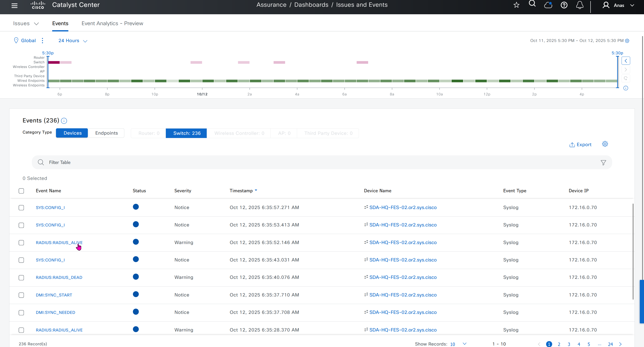Open the search magnifier in header
644x347 pixels.
point(532,4)
